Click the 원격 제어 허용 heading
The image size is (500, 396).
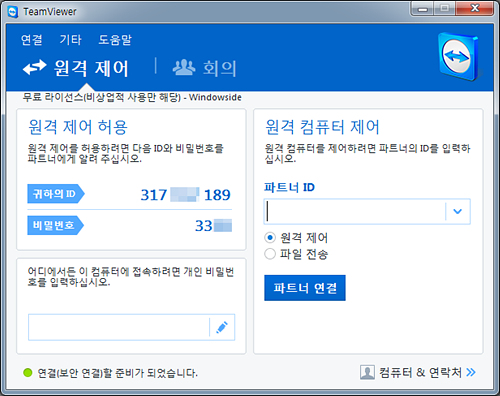click(78, 127)
